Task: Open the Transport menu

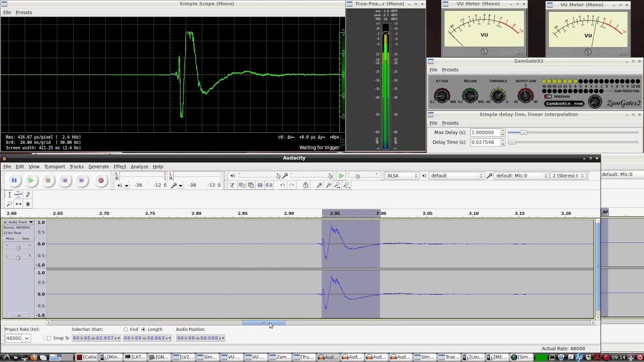Action: 54,166
